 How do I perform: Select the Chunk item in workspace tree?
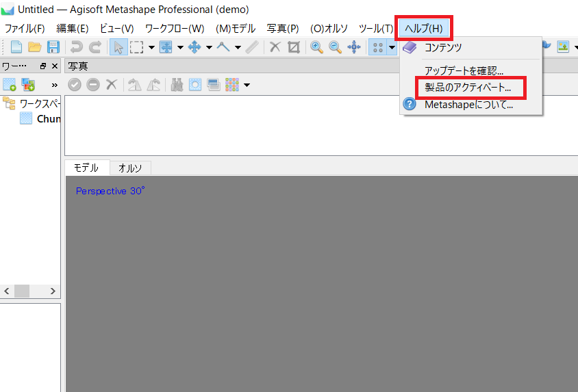49,119
